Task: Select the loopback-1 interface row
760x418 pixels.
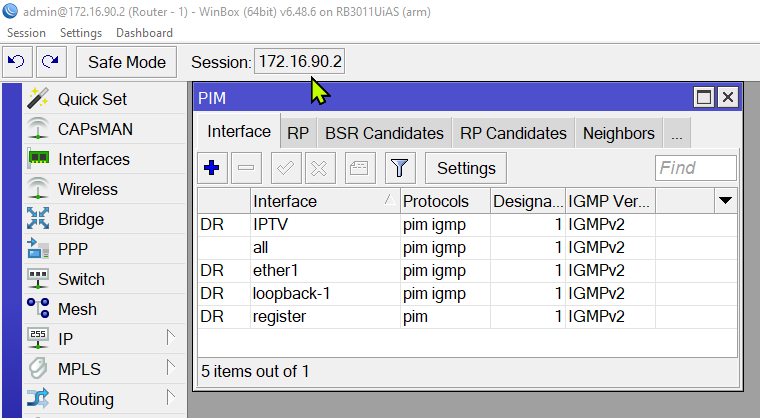Action: click(467, 293)
